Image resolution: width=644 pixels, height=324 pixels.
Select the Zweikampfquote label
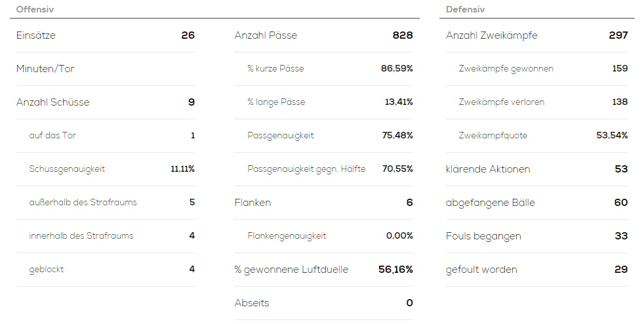coord(493,136)
